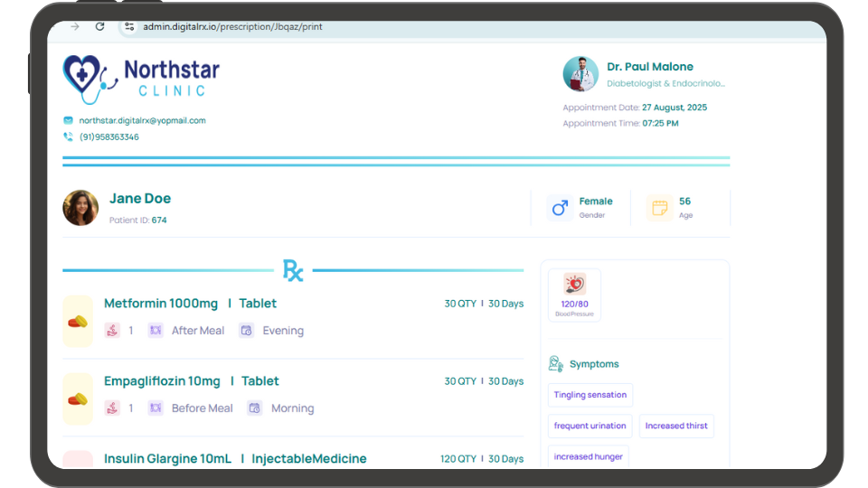Click the Symptoms section icon

point(556,364)
